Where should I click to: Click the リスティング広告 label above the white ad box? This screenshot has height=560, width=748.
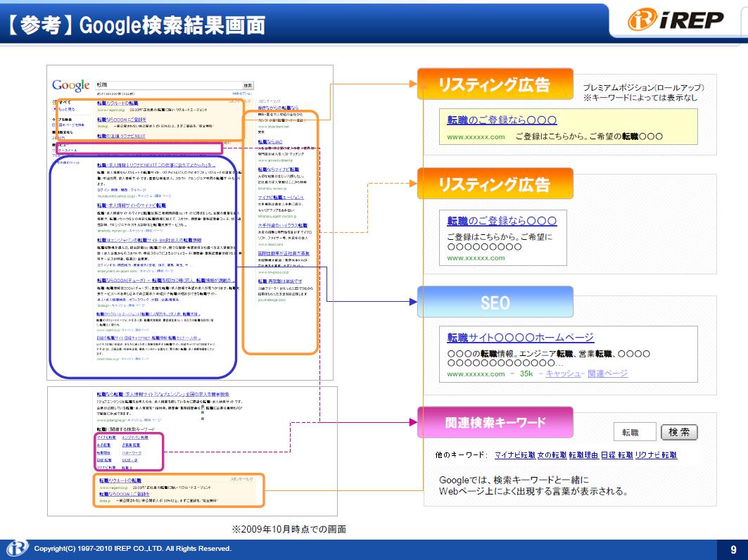[495, 184]
